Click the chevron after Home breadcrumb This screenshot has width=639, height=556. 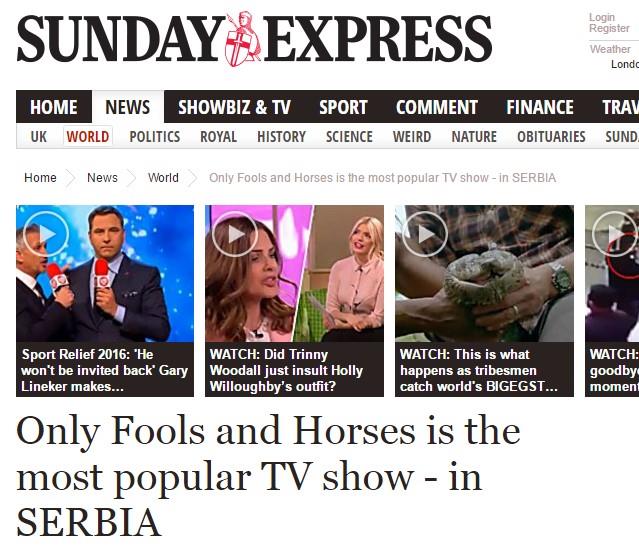click(71, 178)
